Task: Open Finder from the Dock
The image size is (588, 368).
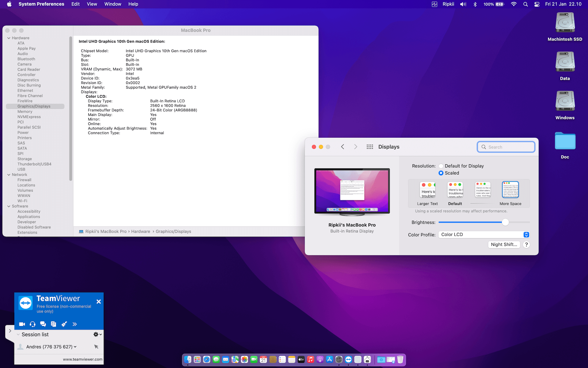Action: [188, 359]
